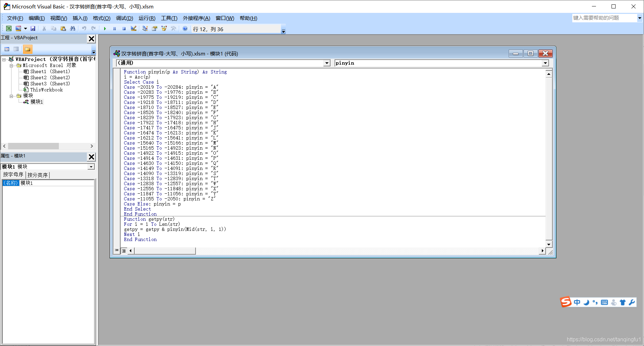Click code window scroll down arrow
The height and width of the screenshot is (346, 644).
click(x=549, y=244)
